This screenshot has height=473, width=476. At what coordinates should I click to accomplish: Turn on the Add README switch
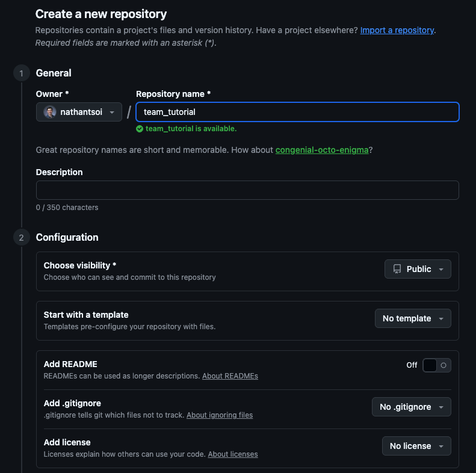[x=436, y=365]
